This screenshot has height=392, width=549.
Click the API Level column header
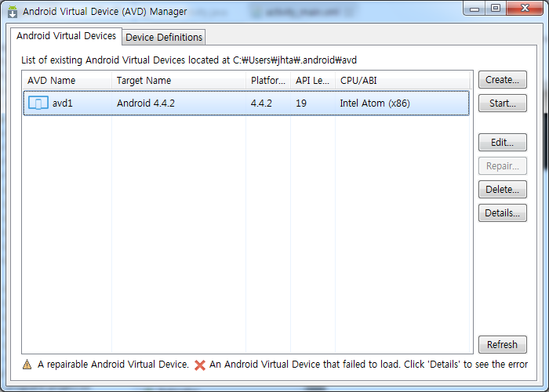tap(313, 81)
